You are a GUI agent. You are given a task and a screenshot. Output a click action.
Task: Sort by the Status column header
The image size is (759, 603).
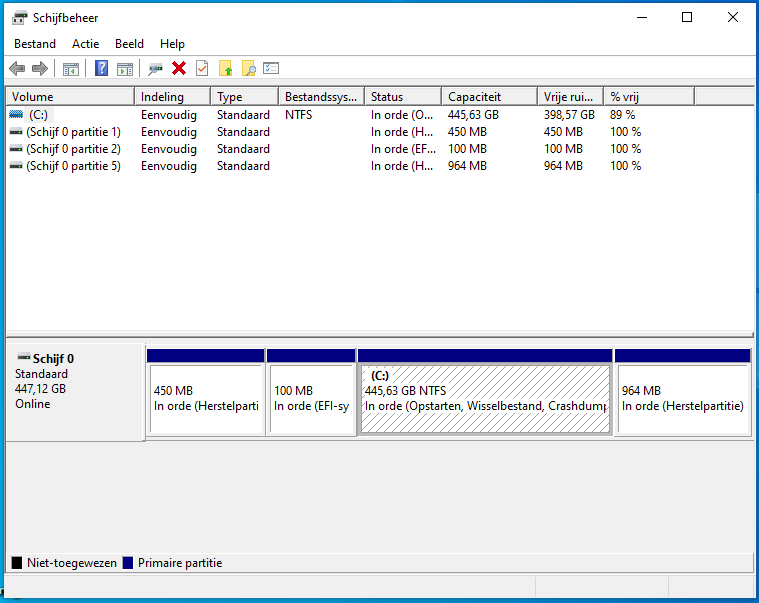click(402, 97)
